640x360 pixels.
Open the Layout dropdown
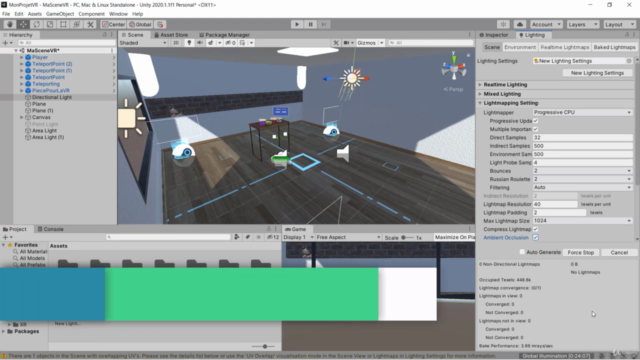(619, 24)
